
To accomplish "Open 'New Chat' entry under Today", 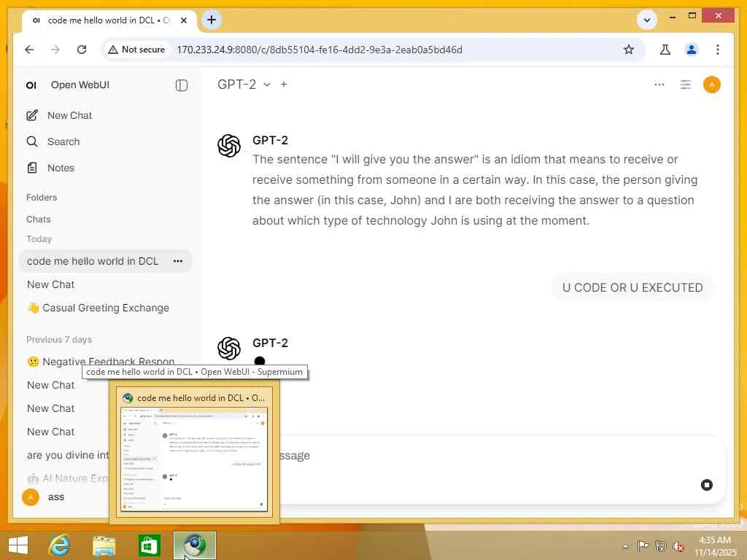I will point(50,284).
